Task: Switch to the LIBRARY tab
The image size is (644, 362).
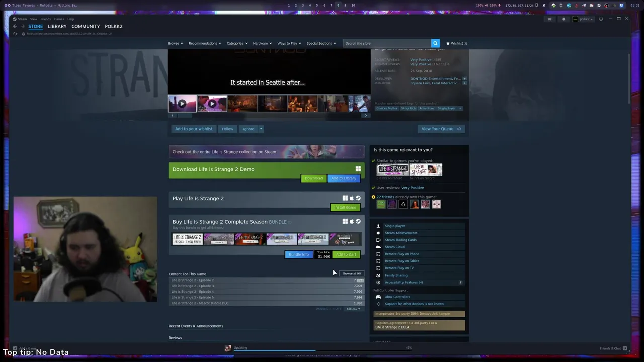Action: click(x=57, y=26)
